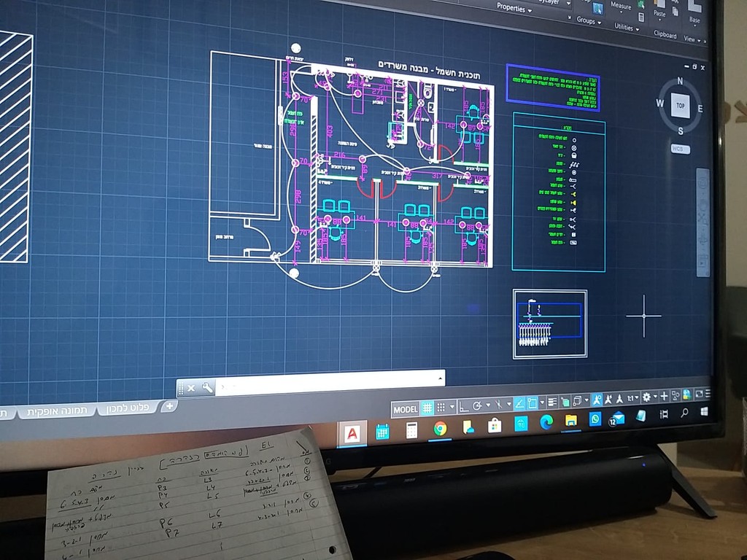This screenshot has width=747, height=560.
Task: Click the customization menu icon on status bar
Action: pyautogui.click(x=708, y=394)
